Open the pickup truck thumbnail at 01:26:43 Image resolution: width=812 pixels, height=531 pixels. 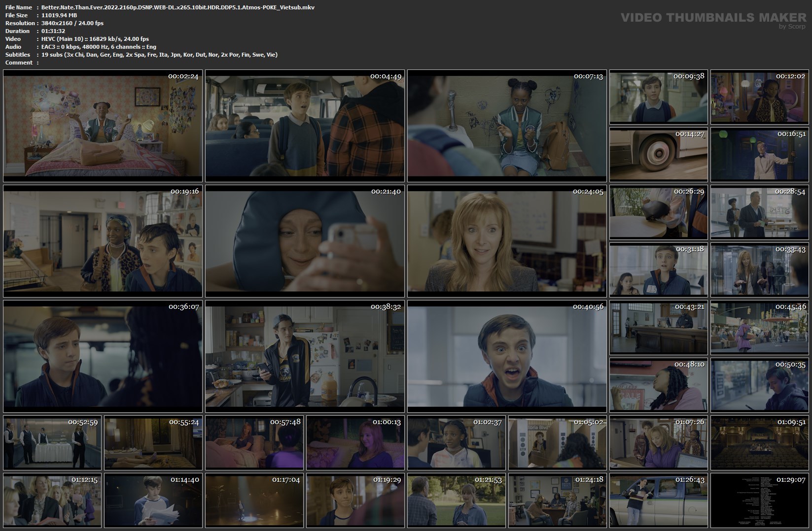point(659,500)
